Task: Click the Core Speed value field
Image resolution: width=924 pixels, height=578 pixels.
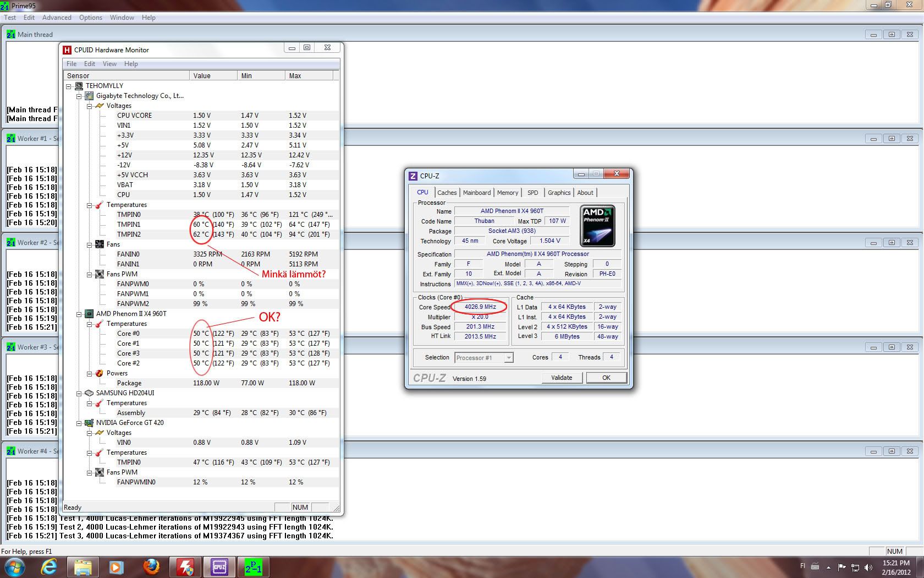Action: (x=480, y=307)
